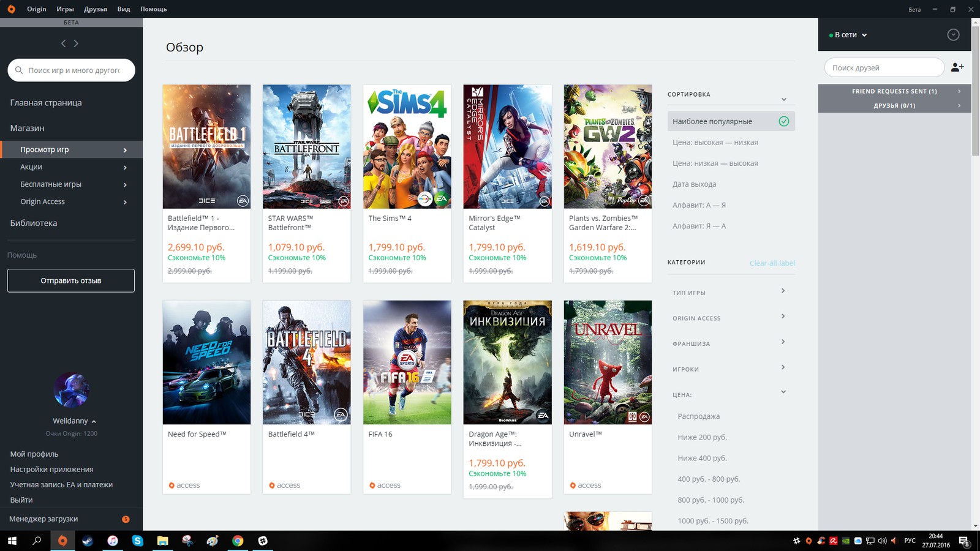
Task: Open the circled arrow chat options icon
Action: pyautogui.click(x=953, y=35)
